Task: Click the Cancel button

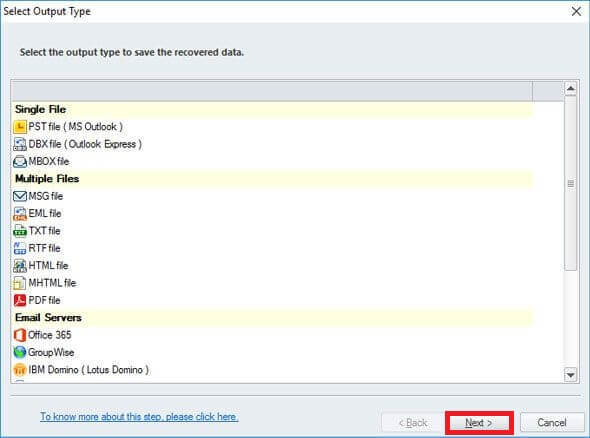Action: click(552, 423)
